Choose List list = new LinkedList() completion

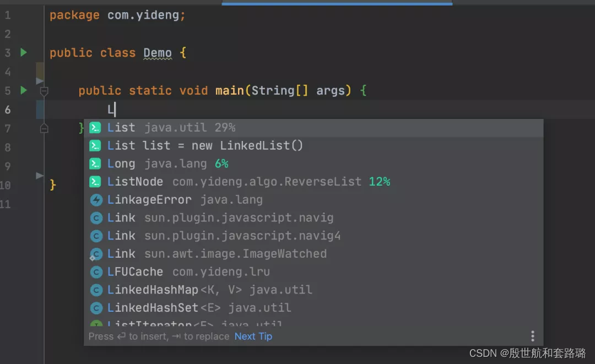(x=313, y=145)
